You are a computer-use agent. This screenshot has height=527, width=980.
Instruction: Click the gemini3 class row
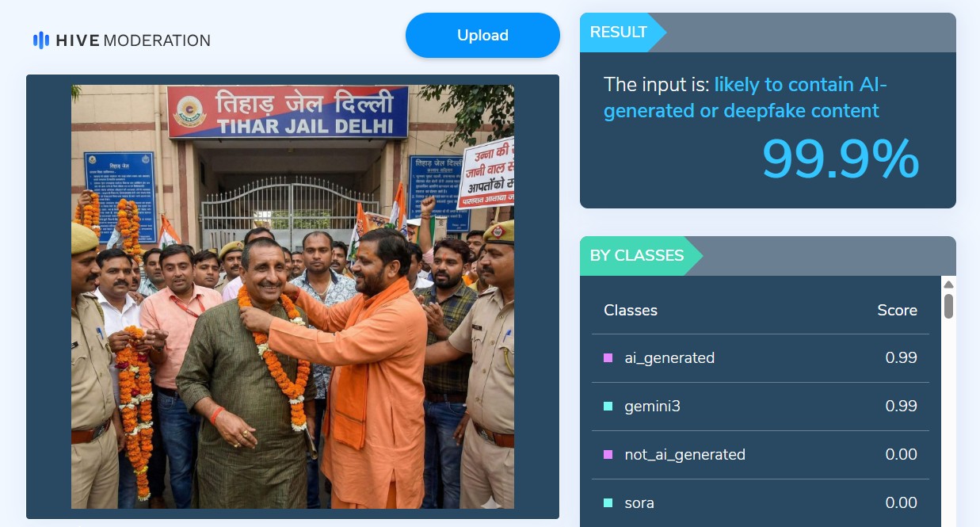coord(761,407)
